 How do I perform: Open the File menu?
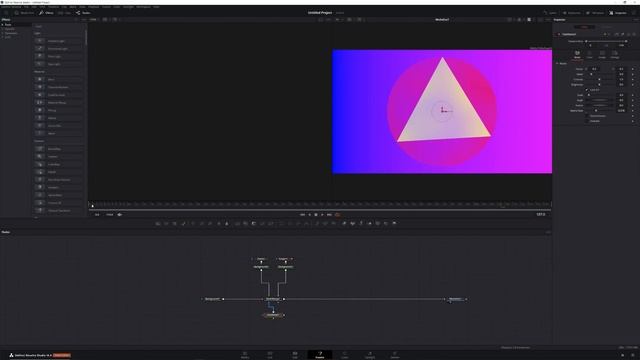point(27,7)
